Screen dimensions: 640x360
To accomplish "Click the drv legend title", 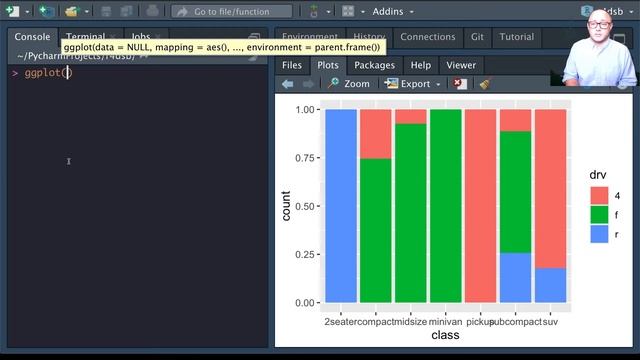I will tap(598, 175).
